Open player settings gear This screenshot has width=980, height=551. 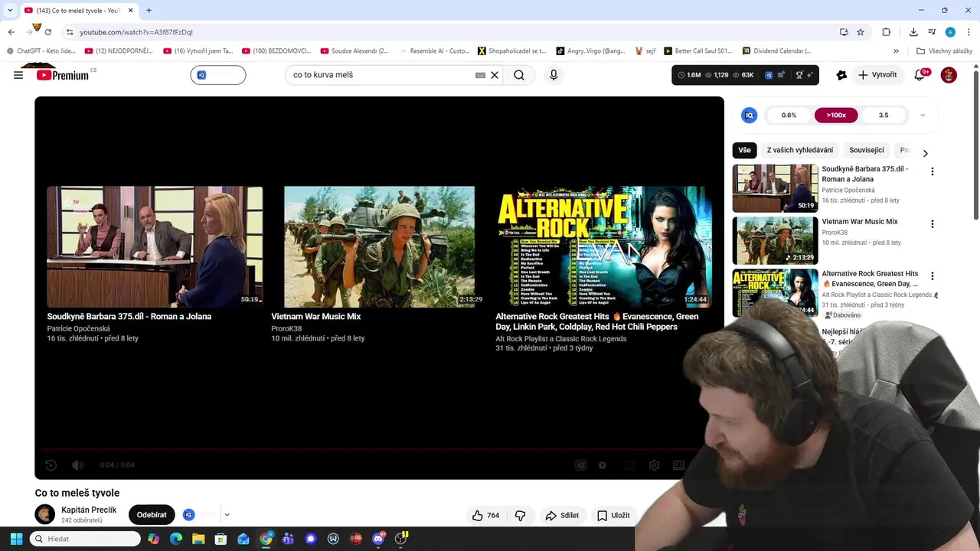pos(654,465)
